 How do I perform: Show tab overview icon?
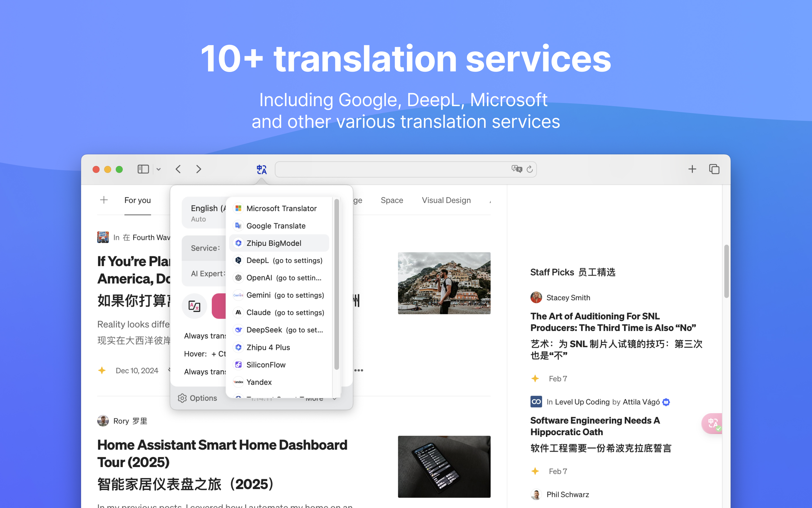714,169
